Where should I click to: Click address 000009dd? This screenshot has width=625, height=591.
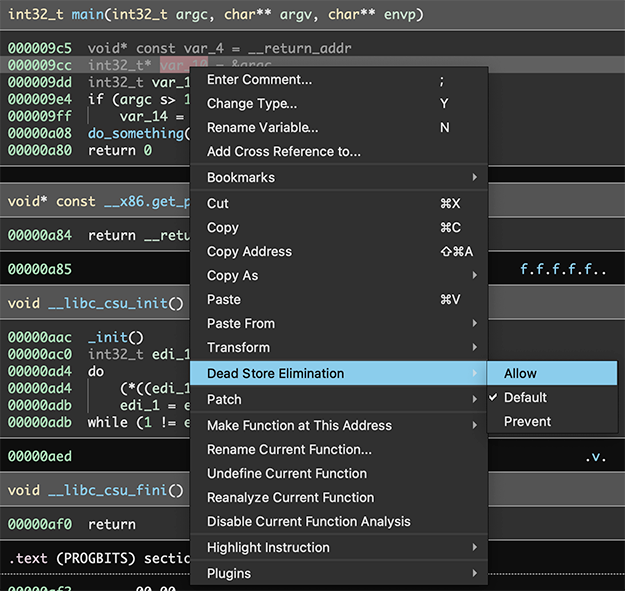pos(40,82)
